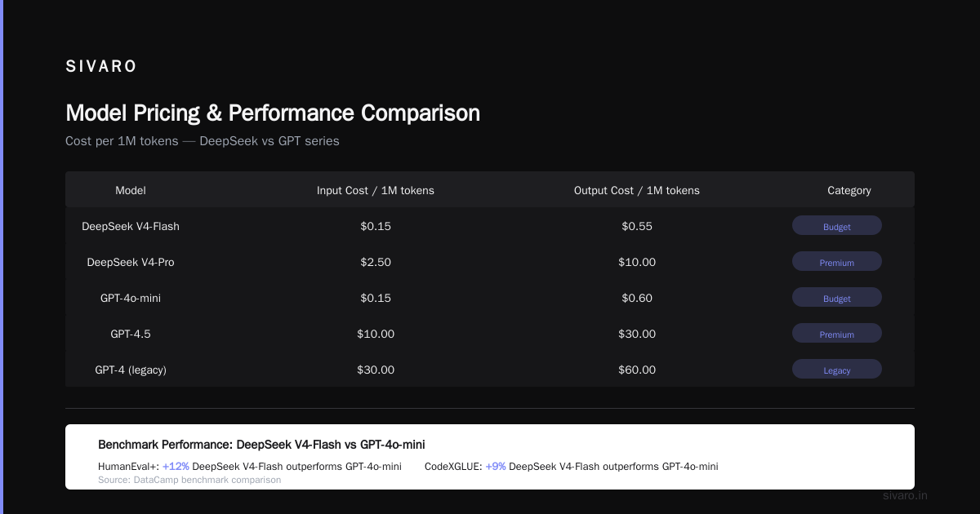Select the GPT-4o-mini model name
The height and width of the screenshot is (514, 980).
tap(131, 298)
